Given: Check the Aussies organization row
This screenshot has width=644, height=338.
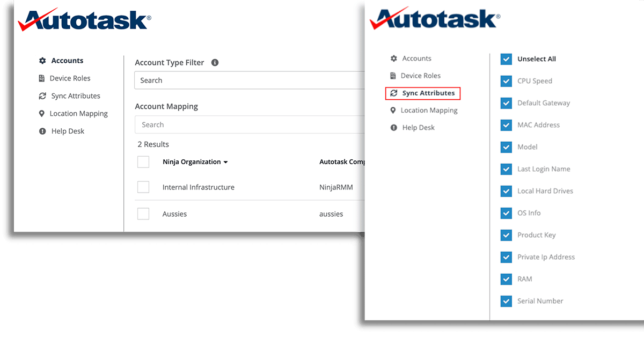Looking at the screenshot, I should click(x=143, y=214).
